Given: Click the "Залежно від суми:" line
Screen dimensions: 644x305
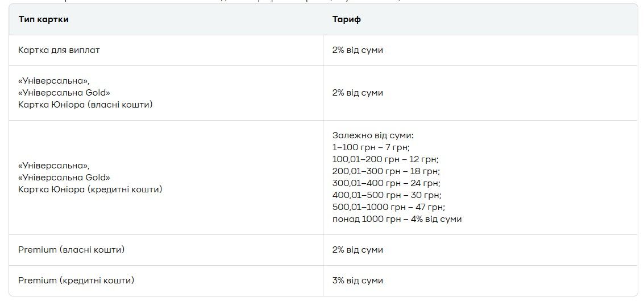Looking at the screenshot, I should pyautogui.click(x=373, y=135).
